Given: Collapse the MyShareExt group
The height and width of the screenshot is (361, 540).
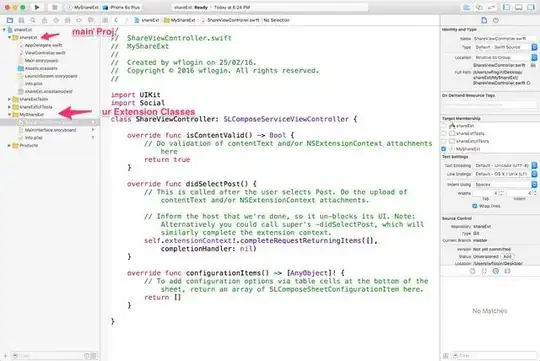Looking at the screenshot, I should [x=9, y=114].
